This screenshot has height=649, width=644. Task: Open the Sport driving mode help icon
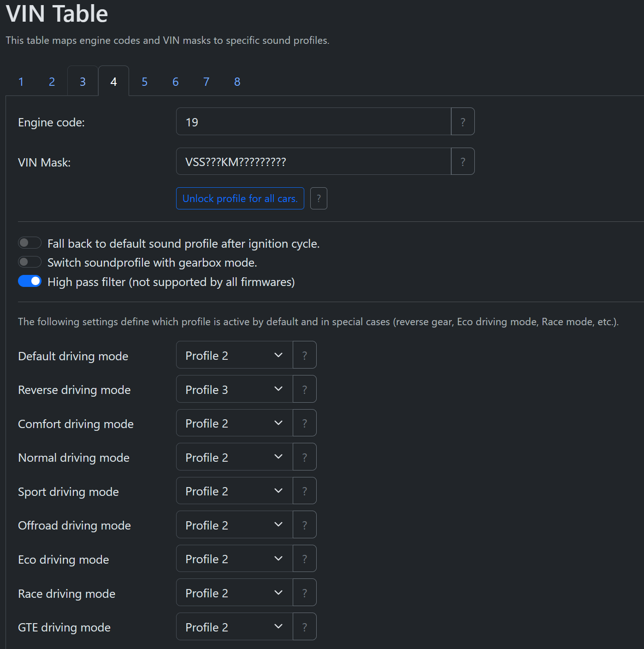304,491
